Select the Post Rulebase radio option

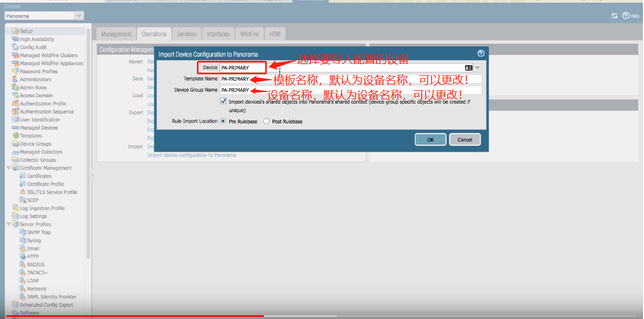click(266, 121)
